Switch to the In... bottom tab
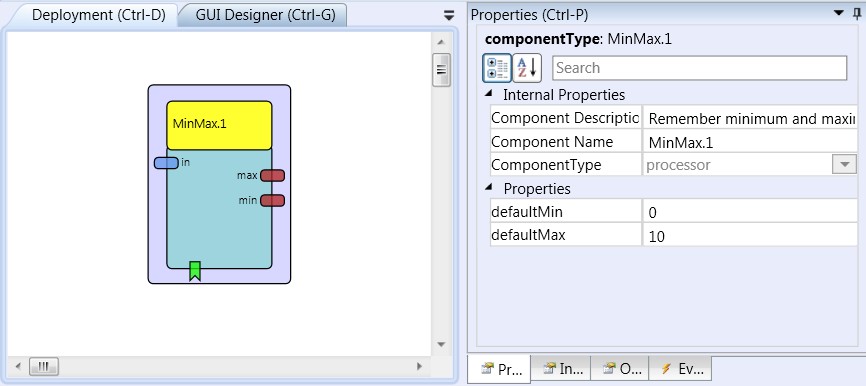The height and width of the screenshot is (386, 866). (x=561, y=368)
